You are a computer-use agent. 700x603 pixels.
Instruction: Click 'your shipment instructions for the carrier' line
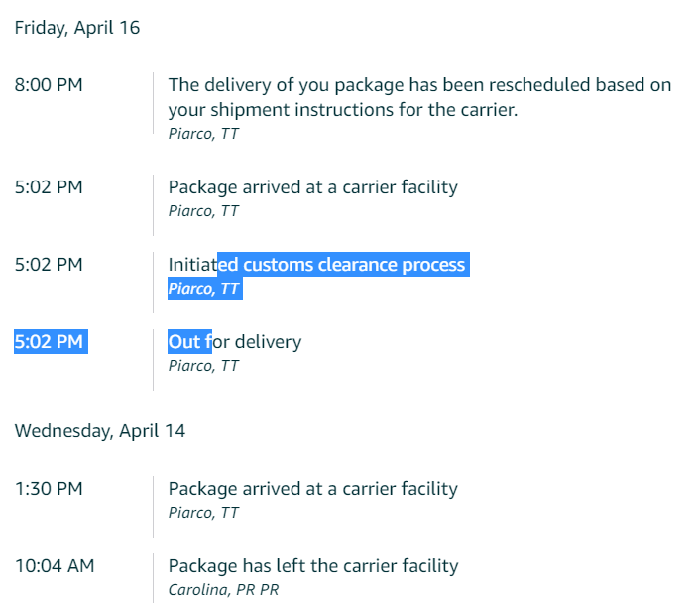[343, 110]
